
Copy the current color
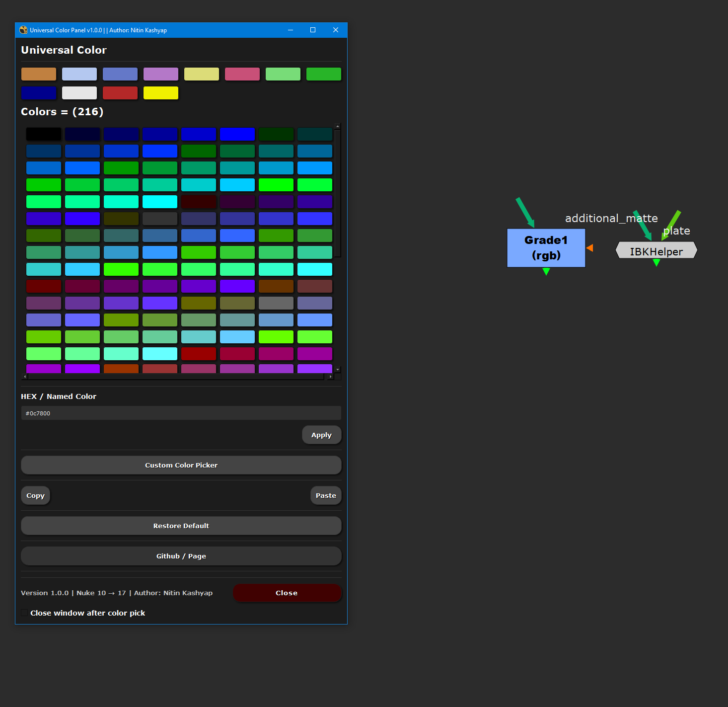point(35,495)
